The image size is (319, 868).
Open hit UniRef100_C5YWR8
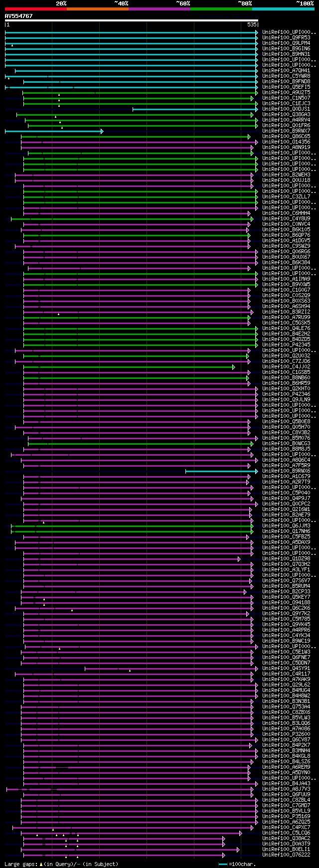point(286,76)
